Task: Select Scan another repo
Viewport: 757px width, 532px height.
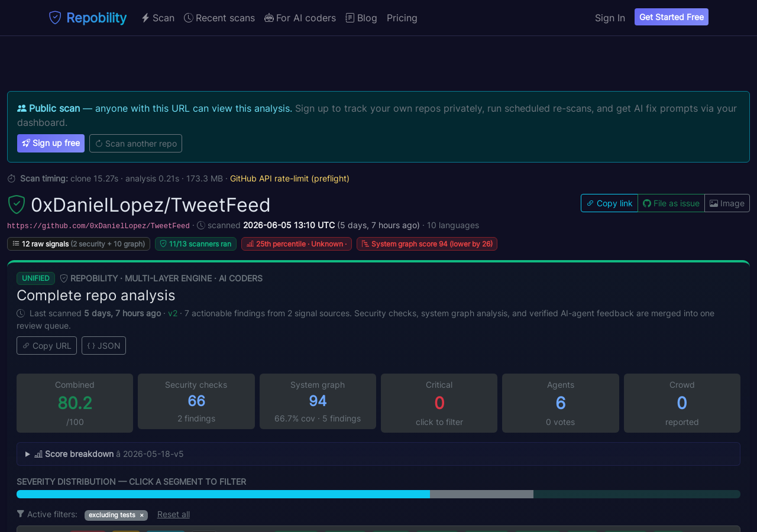Action: coord(135,143)
